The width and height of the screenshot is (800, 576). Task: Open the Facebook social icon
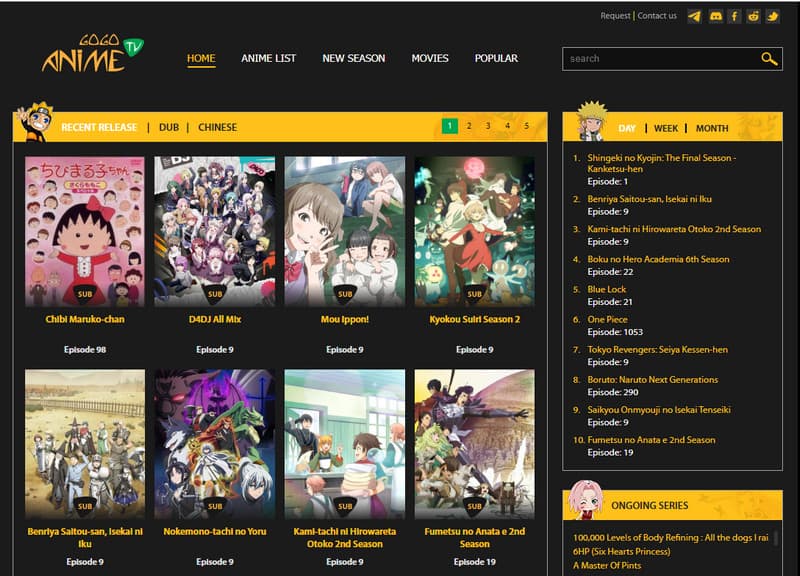point(734,16)
